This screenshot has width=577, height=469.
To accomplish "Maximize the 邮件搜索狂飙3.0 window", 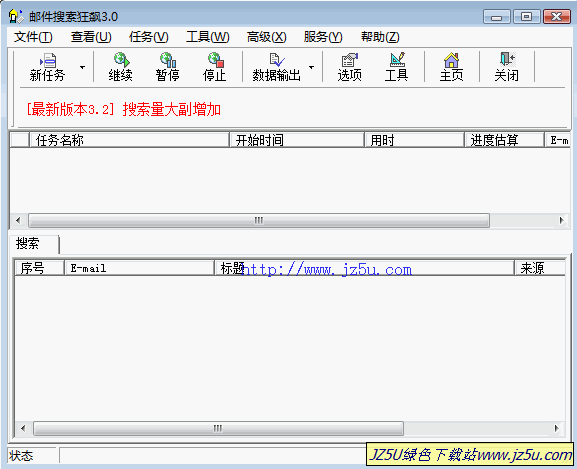I will pyautogui.click(x=527, y=17).
